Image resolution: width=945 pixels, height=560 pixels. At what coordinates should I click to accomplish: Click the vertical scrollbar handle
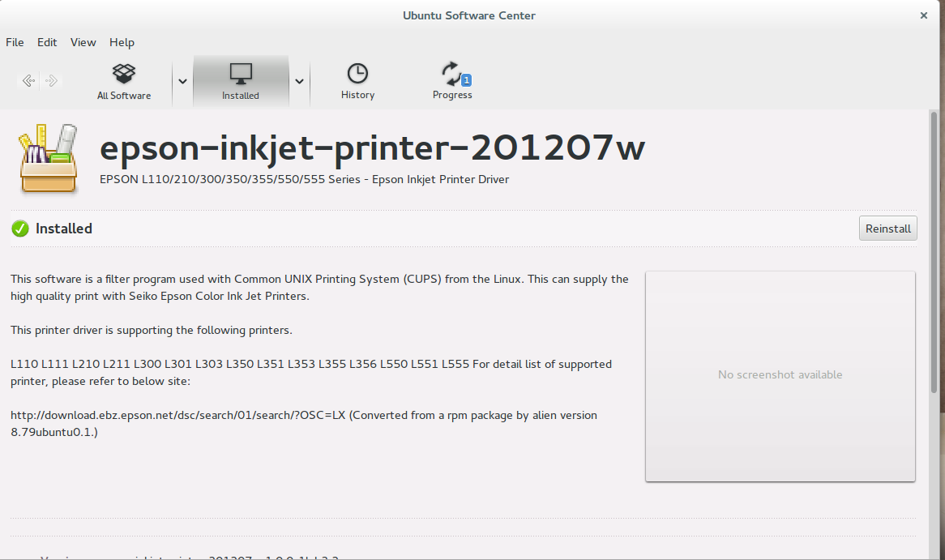point(934,252)
